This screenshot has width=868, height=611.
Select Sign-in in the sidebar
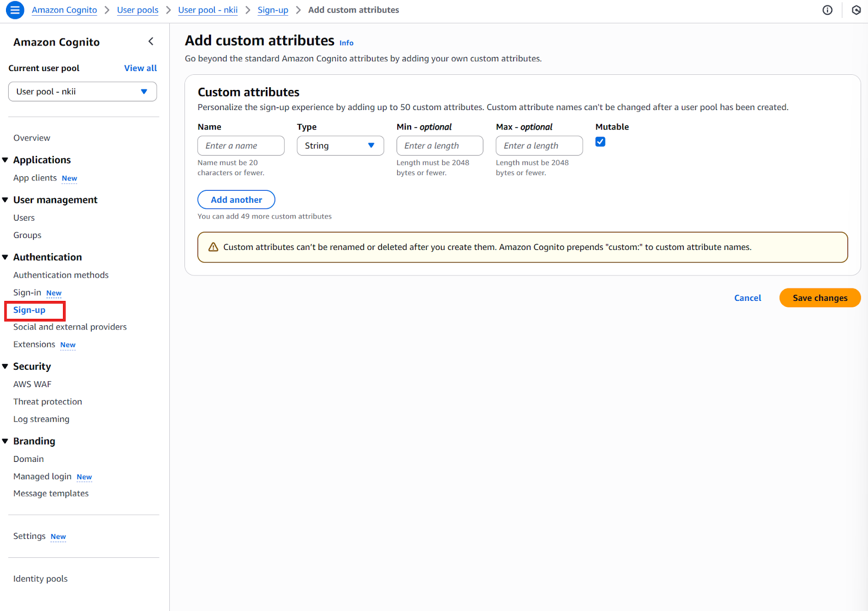click(27, 292)
